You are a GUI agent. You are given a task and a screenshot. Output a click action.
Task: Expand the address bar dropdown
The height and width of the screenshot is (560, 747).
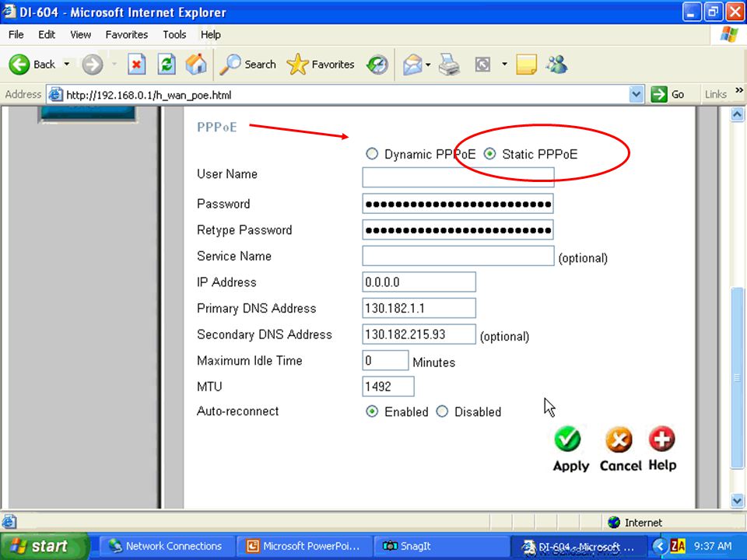pyautogui.click(x=636, y=94)
